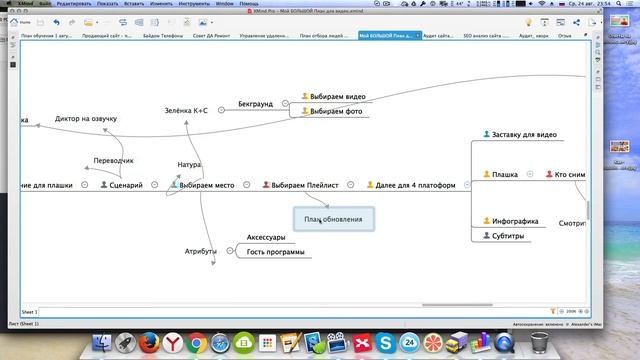Switch to the Совет ДА Ремонт tab
This screenshot has height=360, width=640.
pyautogui.click(x=211, y=36)
